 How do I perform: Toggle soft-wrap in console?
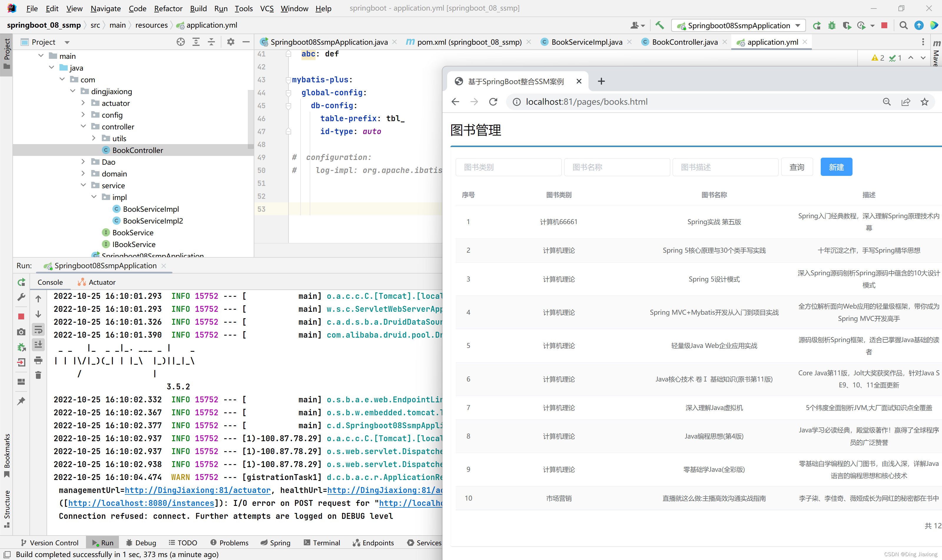[x=38, y=330]
